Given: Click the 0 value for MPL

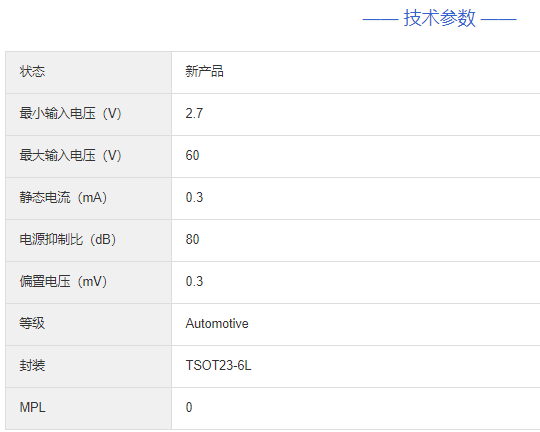Looking at the screenshot, I should click(189, 408).
